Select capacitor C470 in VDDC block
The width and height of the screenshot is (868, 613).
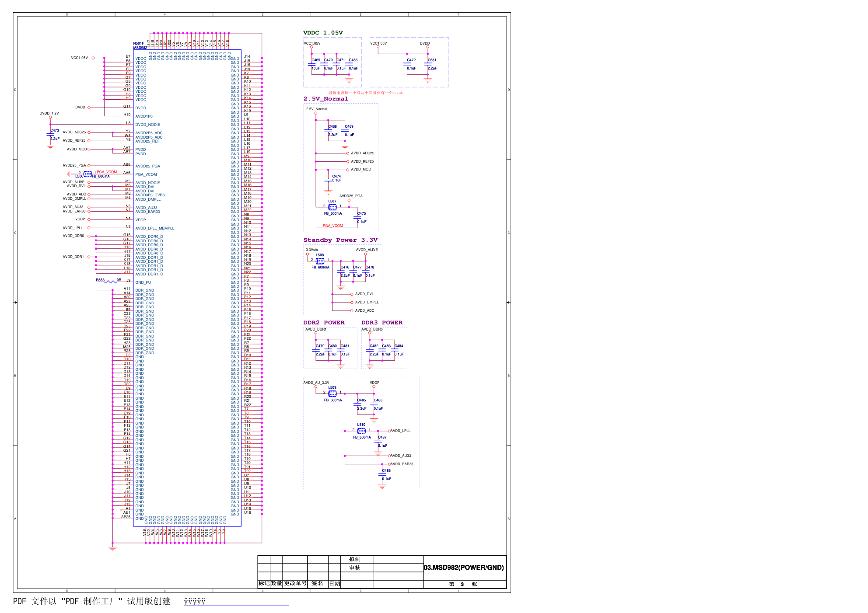[324, 64]
